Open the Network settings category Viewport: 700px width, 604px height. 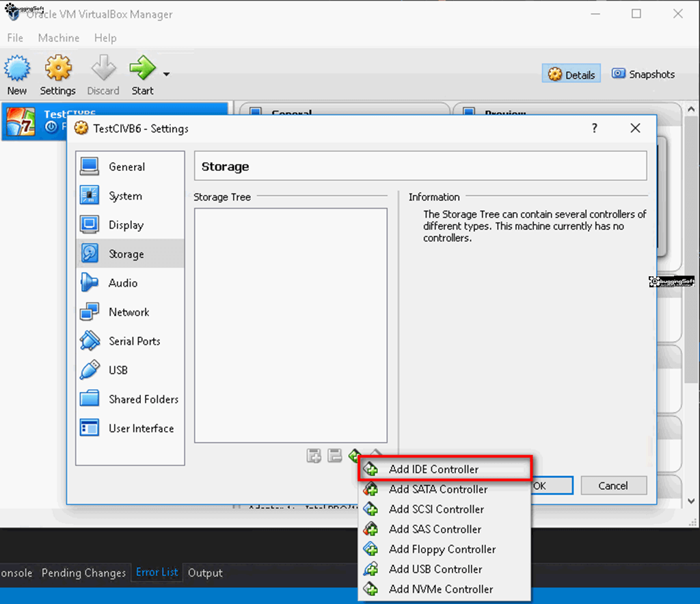tap(130, 312)
